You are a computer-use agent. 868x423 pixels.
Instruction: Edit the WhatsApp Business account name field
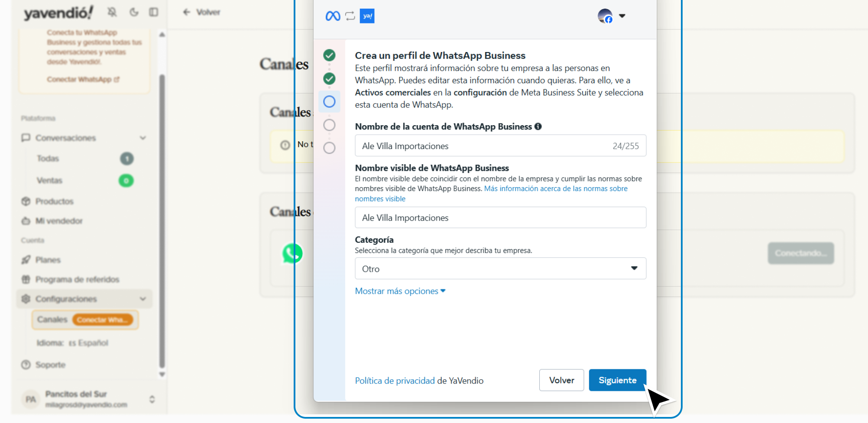click(500, 146)
